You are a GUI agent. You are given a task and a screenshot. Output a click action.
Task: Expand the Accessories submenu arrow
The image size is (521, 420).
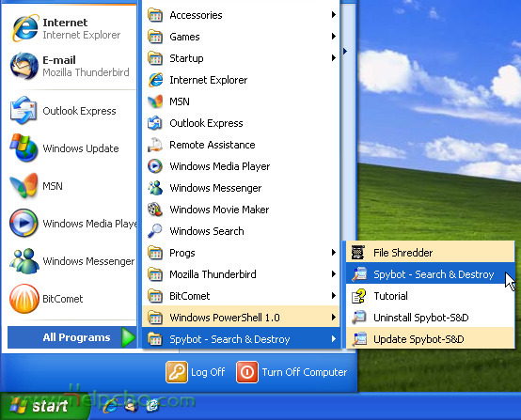pos(334,15)
